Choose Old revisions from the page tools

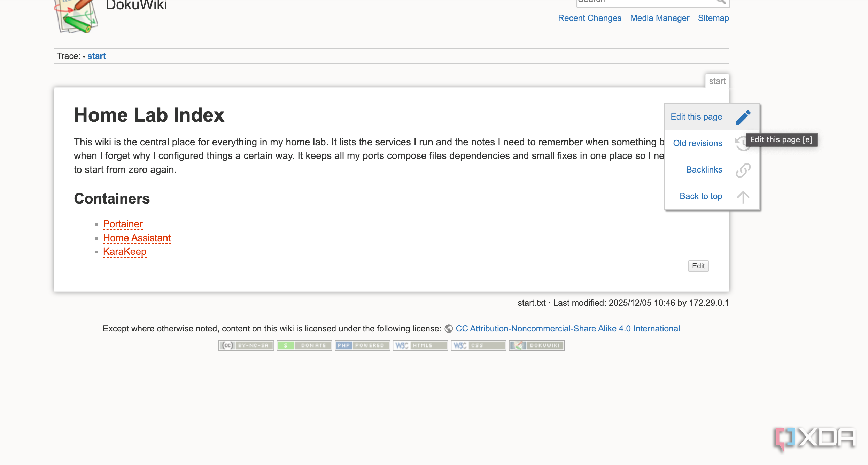(x=698, y=143)
